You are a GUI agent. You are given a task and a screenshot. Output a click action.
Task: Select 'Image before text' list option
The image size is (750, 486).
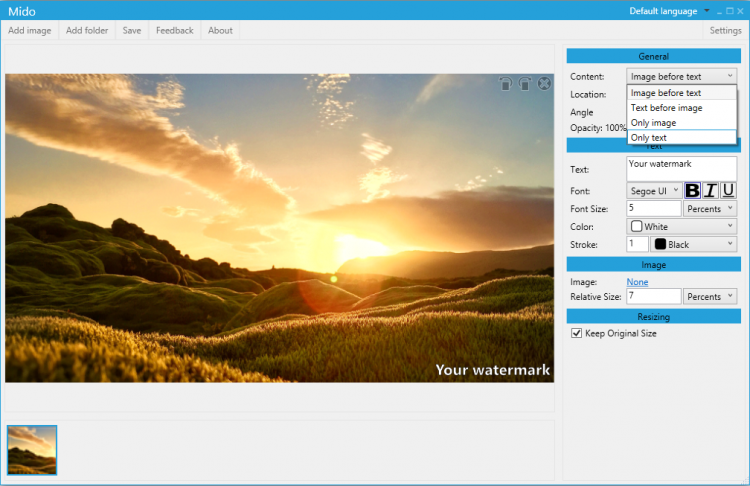point(681,93)
